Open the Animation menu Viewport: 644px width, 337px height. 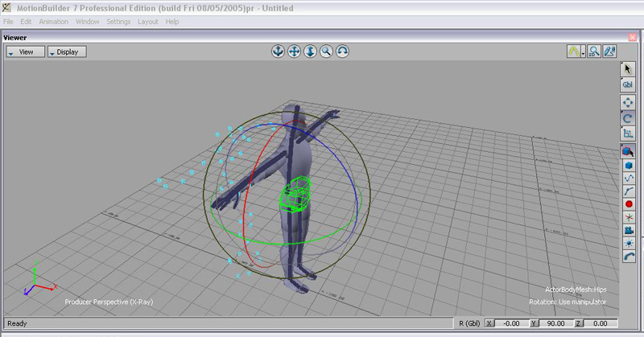coord(53,21)
